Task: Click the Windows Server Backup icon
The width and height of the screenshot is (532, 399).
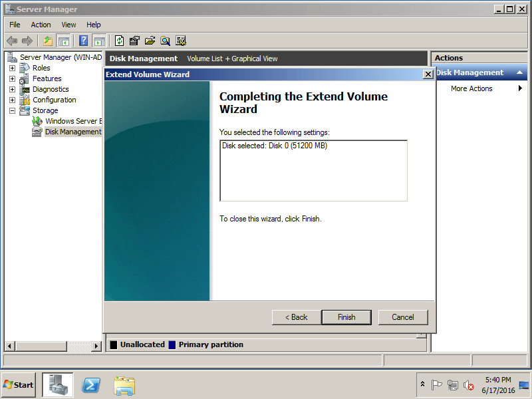Action: (37, 121)
